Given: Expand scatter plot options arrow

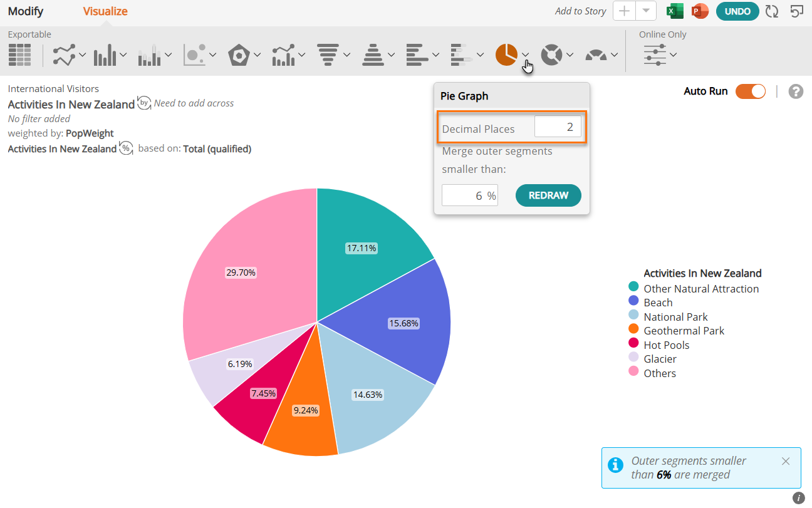Looking at the screenshot, I should [x=212, y=55].
